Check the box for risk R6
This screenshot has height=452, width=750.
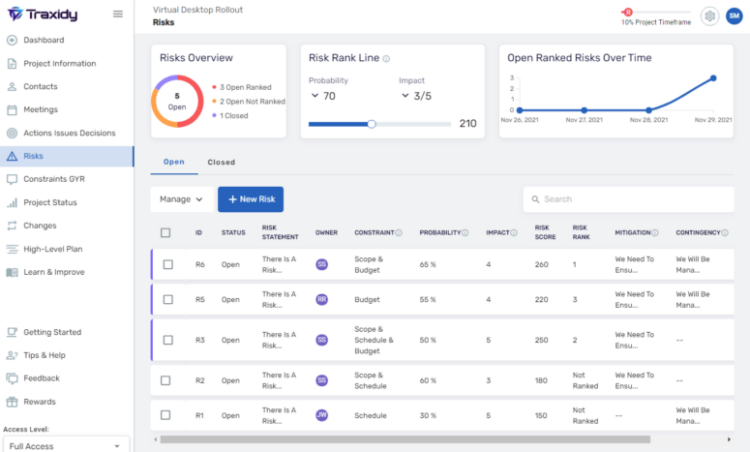click(168, 265)
